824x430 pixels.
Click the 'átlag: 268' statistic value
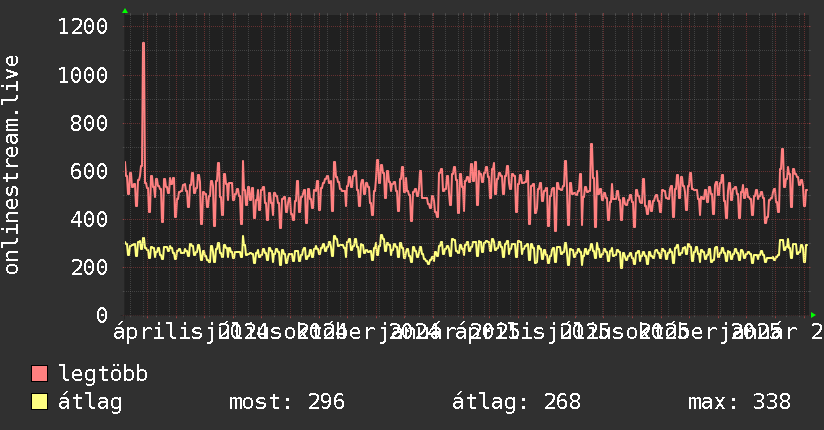point(517,402)
